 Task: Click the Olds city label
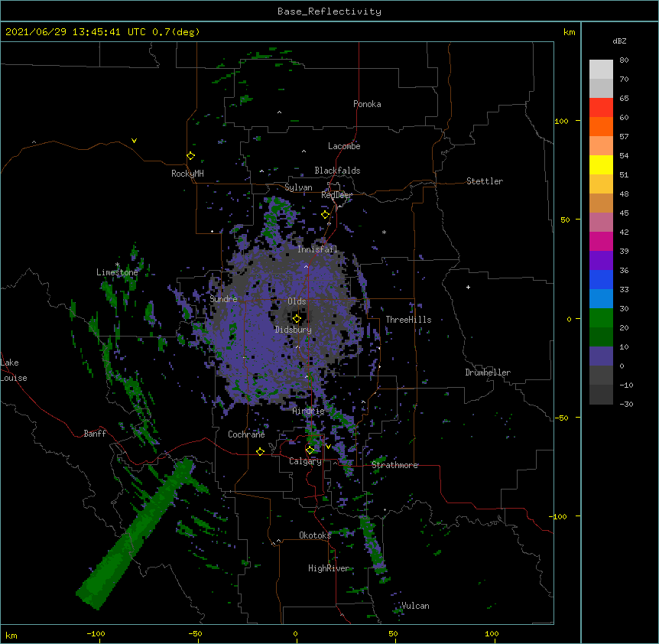point(297,301)
